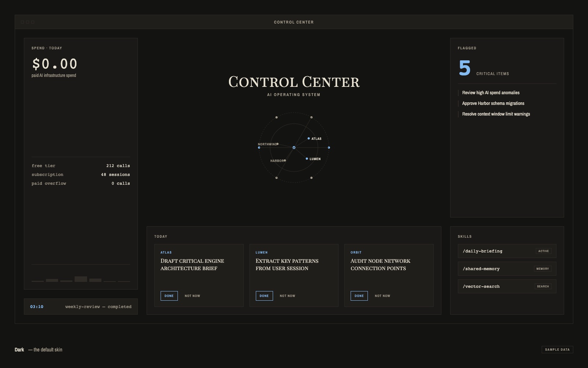
Task: Click the $0.00 spend amount
Action: [55, 64]
